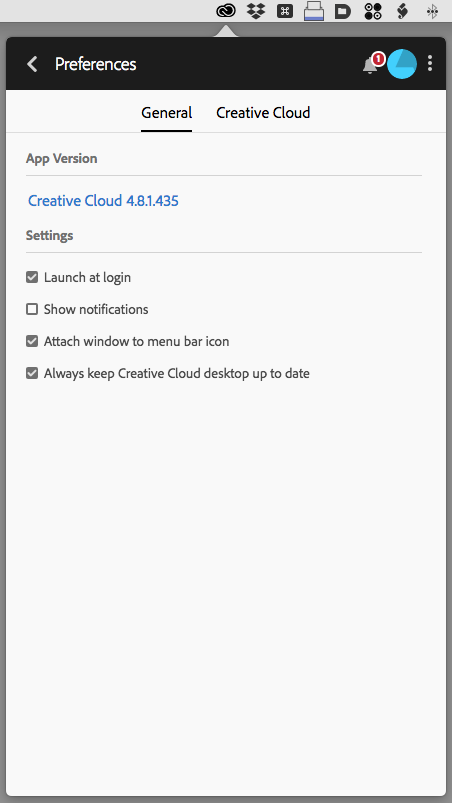Click the Bluetooth menu bar icon
Image resolution: width=452 pixels, height=803 pixels.
pyautogui.click(x=433, y=11)
